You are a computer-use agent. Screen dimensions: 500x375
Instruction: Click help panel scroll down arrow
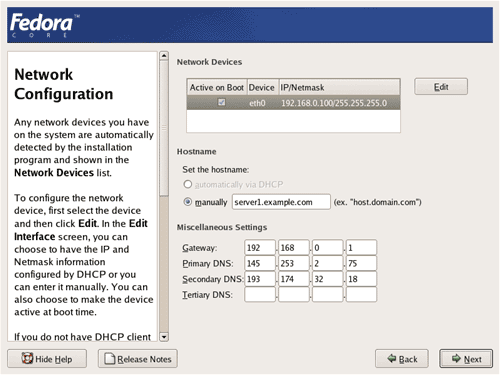coord(164,337)
